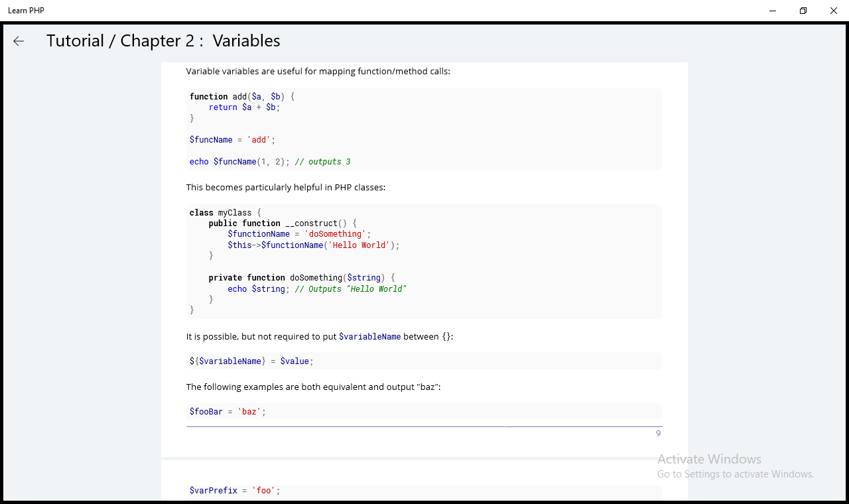Click the "function add($a, $b)" code line
849x504 pixels.
[x=242, y=97]
